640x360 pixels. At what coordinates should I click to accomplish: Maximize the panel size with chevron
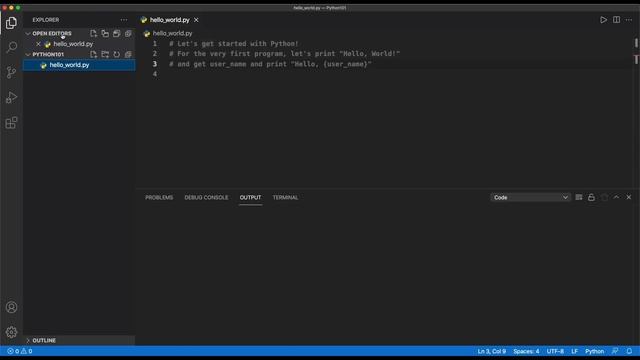(616, 197)
